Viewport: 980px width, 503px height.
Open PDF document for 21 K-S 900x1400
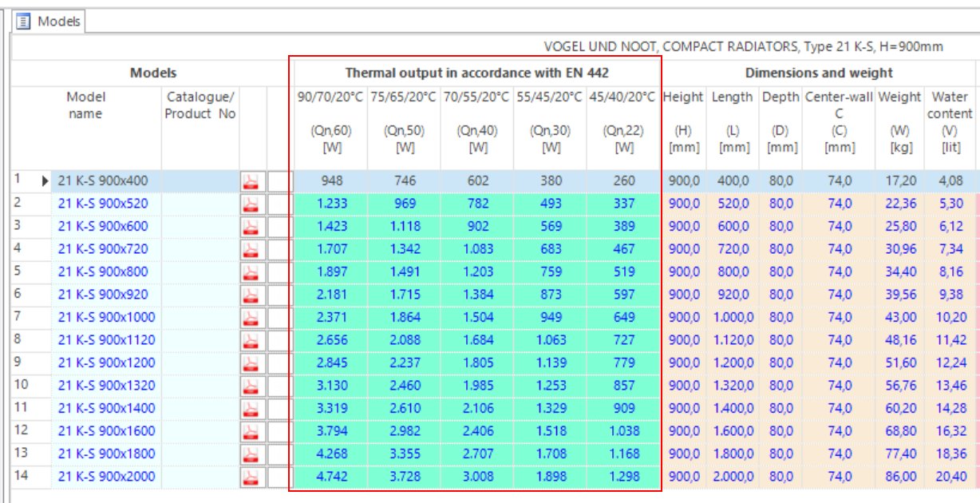[x=251, y=409]
